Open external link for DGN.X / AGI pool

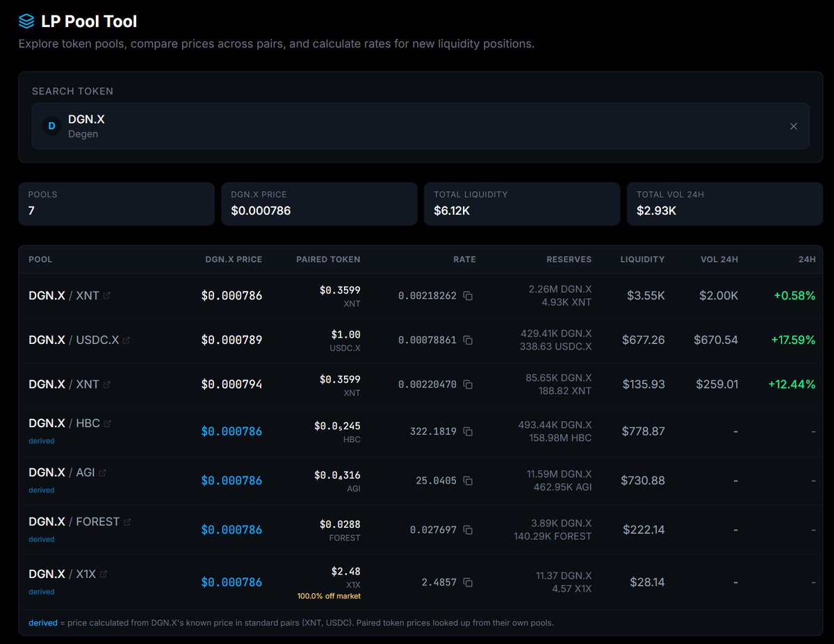tap(102, 472)
